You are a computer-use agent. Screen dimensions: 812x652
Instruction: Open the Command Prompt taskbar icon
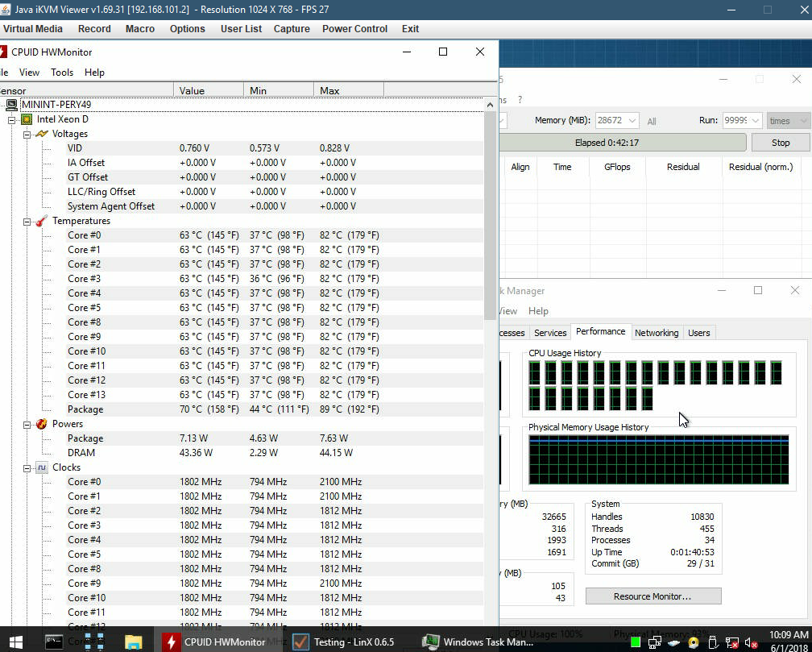(54, 642)
